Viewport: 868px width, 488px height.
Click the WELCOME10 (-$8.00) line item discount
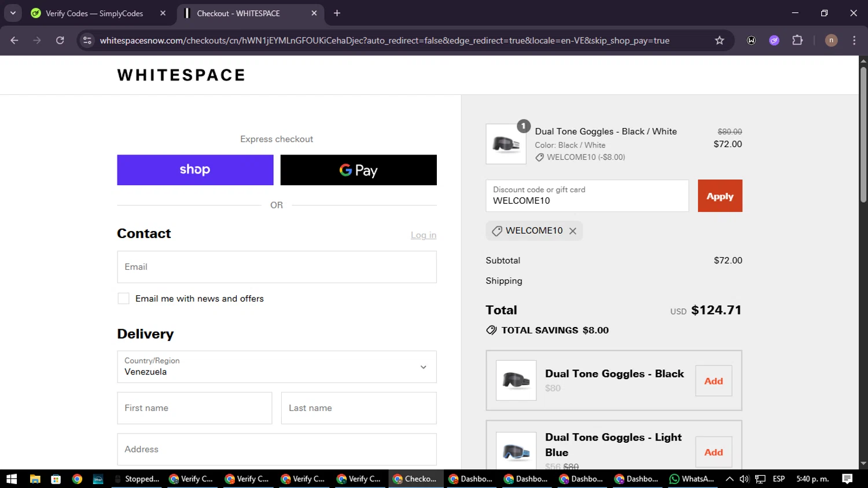[580, 157]
